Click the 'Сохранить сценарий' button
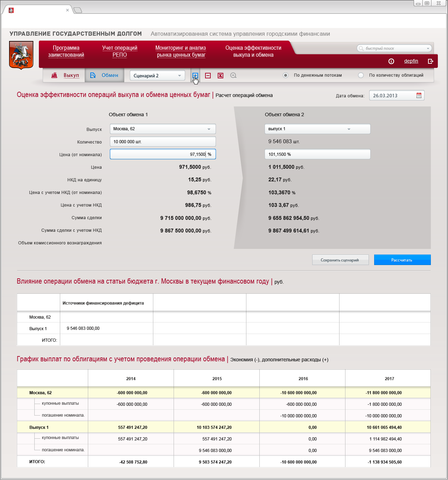 tap(341, 260)
